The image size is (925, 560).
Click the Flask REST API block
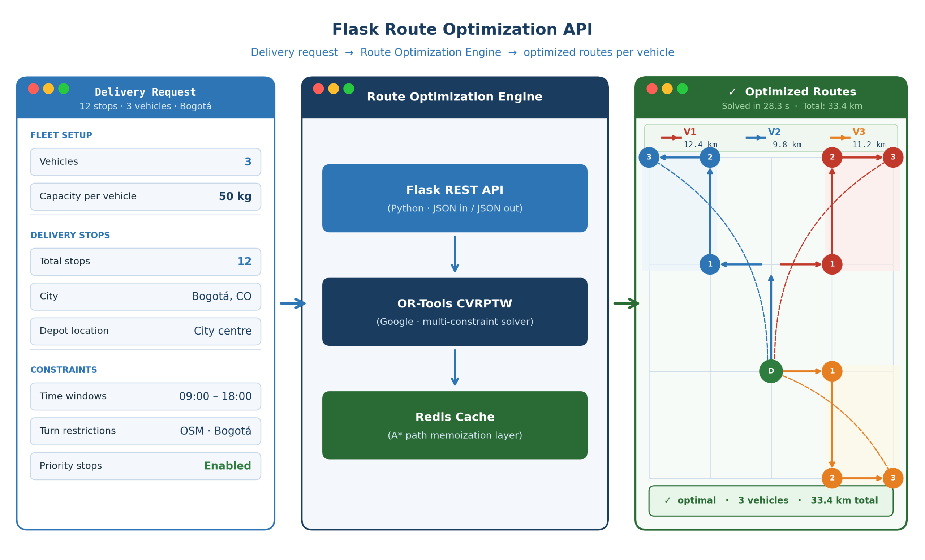click(455, 198)
